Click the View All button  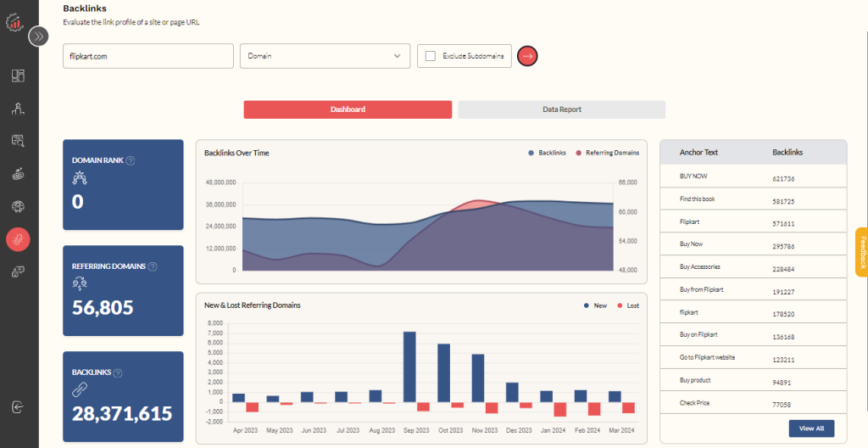point(811,428)
